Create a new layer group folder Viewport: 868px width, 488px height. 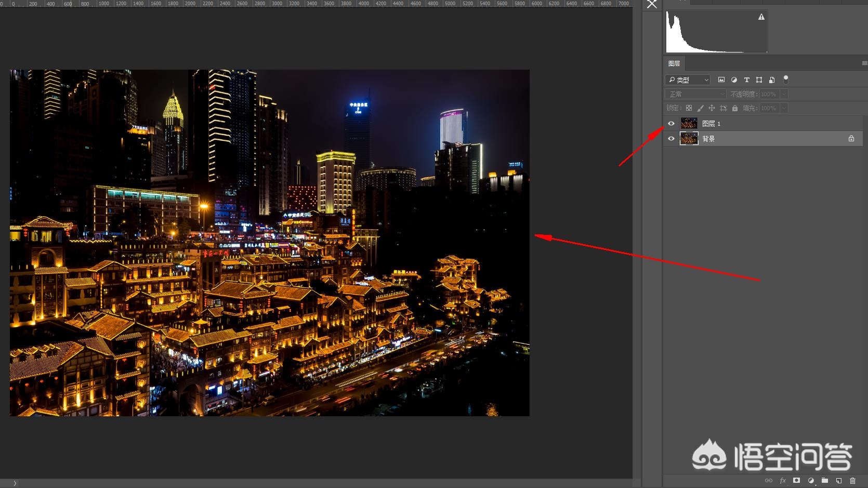pyautogui.click(x=824, y=480)
